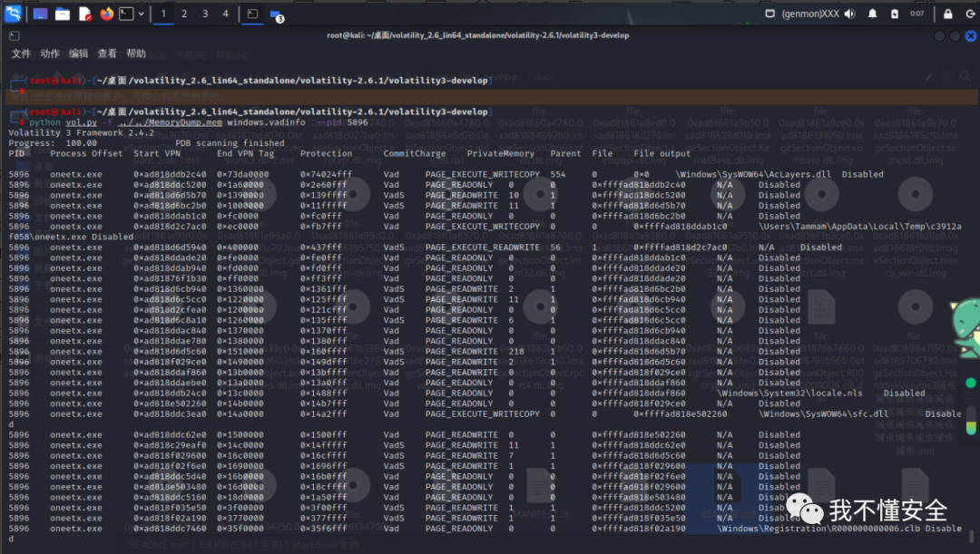Click the \Windows\SysWOW64\AcLayers.dll path
The height and width of the screenshot is (554, 980).
point(753,174)
